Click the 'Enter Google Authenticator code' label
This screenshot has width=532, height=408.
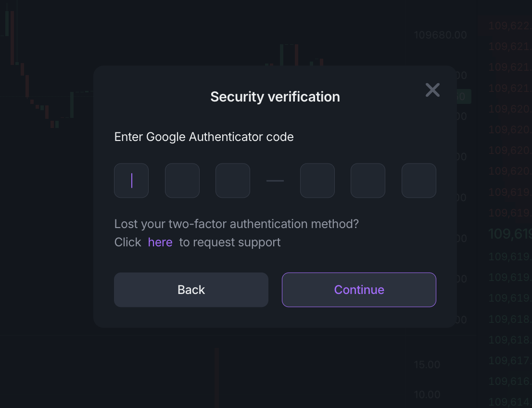tap(204, 137)
